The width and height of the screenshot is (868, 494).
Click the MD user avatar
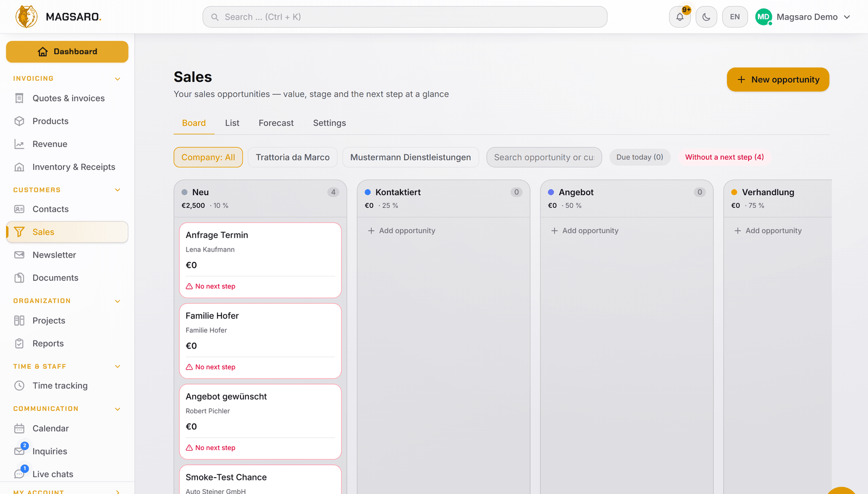[x=763, y=17]
